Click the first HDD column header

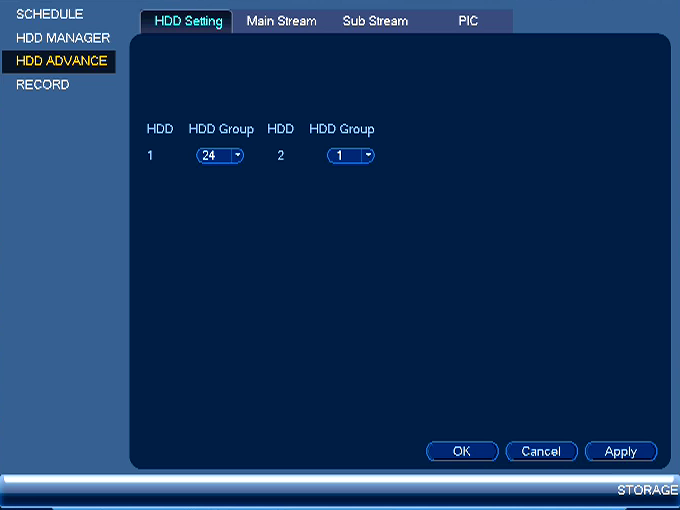coord(160,129)
